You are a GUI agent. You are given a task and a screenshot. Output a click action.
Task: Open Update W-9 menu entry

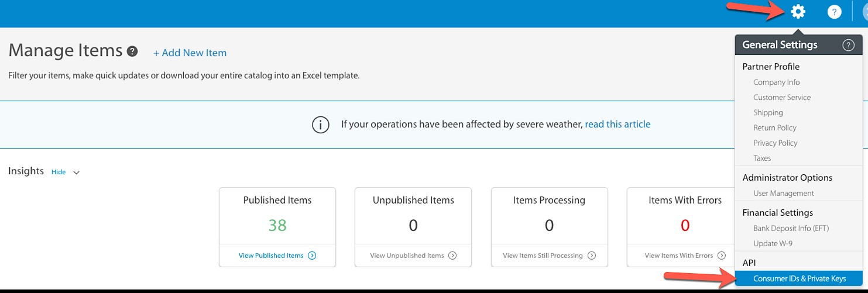(x=773, y=243)
